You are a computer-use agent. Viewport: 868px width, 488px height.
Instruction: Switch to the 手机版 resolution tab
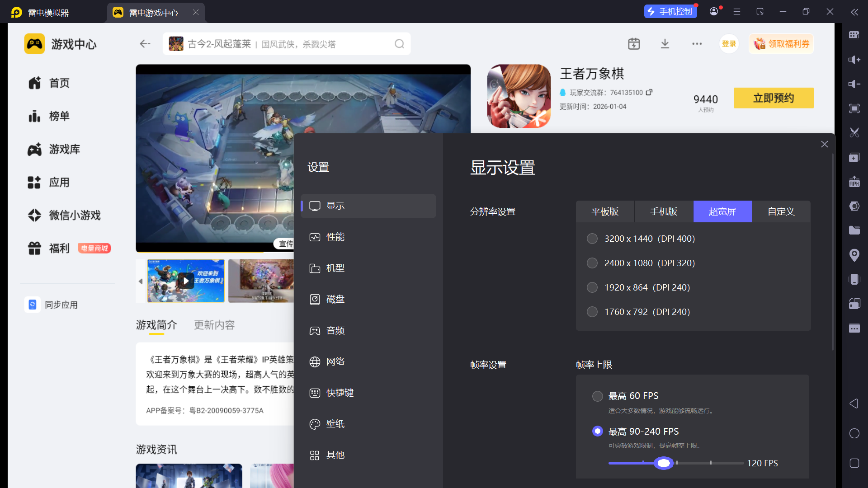pyautogui.click(x=664, y=211)
